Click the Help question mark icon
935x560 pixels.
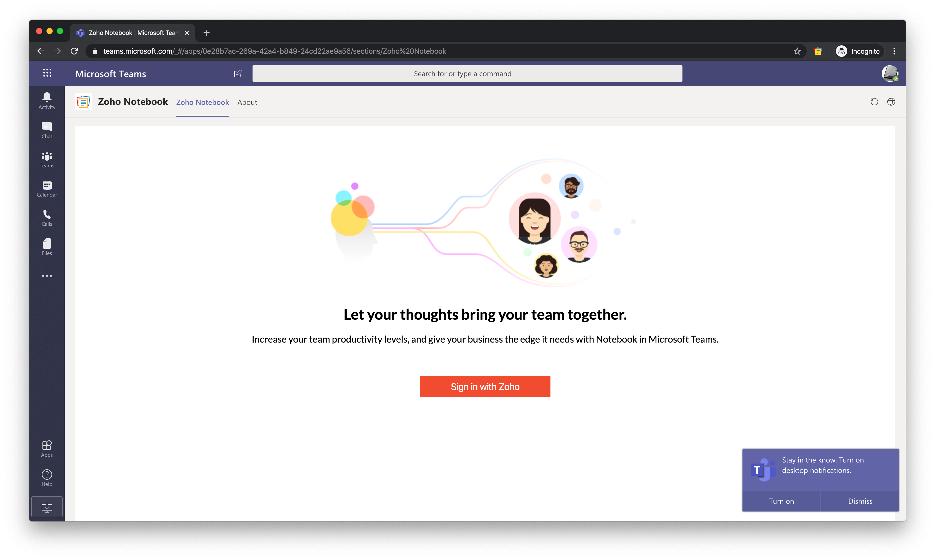(47, 478)
